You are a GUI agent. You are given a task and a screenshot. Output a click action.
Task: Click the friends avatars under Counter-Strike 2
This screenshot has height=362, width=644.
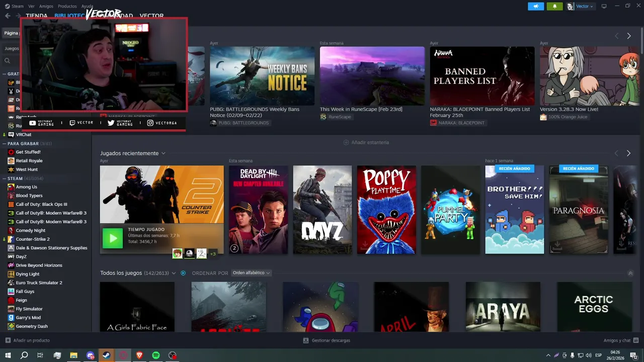[x=195, y=253]
